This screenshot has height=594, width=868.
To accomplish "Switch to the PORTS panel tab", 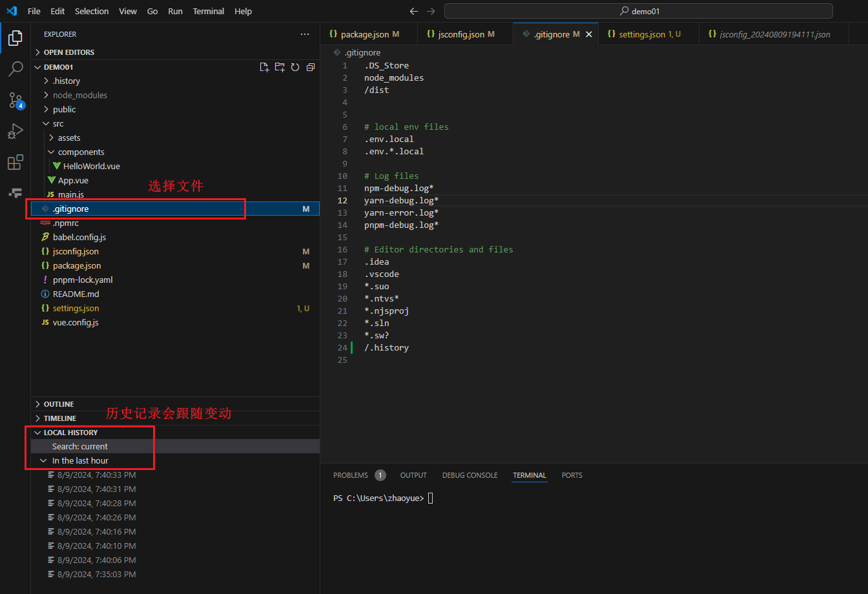I will coord(572,475).
